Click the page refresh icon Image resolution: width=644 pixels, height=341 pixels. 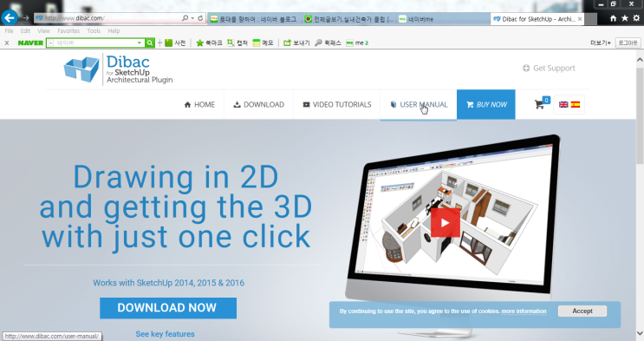(x=200, y=18)
